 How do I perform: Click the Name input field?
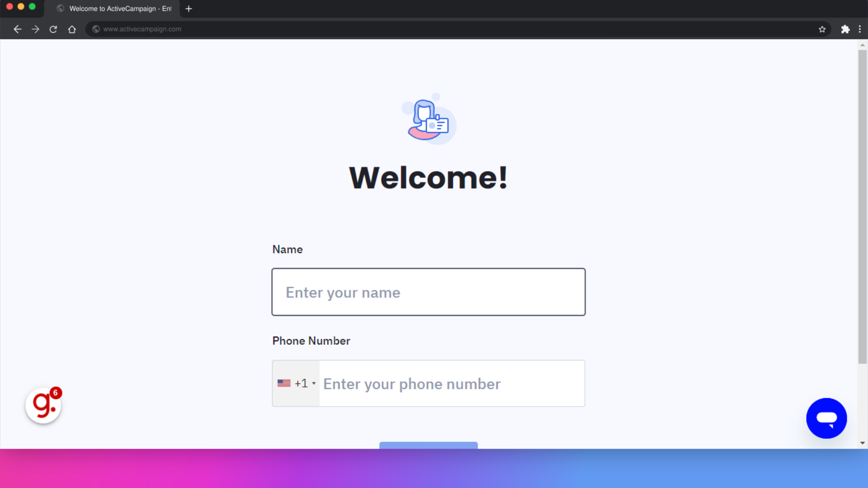tap(428, 292)
